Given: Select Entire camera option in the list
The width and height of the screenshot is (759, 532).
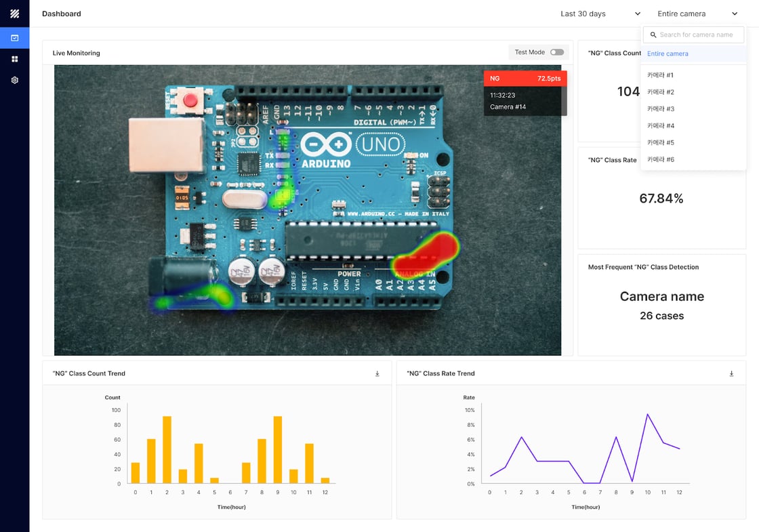Looking at the screenshot, I should coord(668,54).
